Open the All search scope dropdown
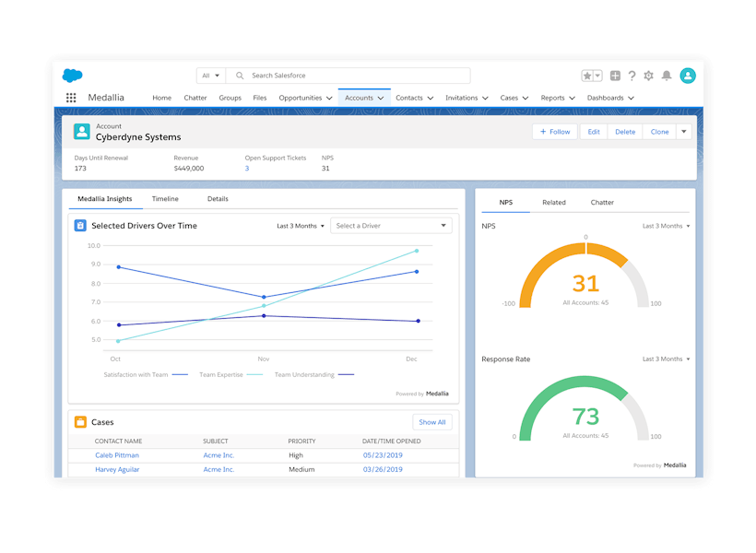This screenshot has height=553, width=756. tap(211, 76)
